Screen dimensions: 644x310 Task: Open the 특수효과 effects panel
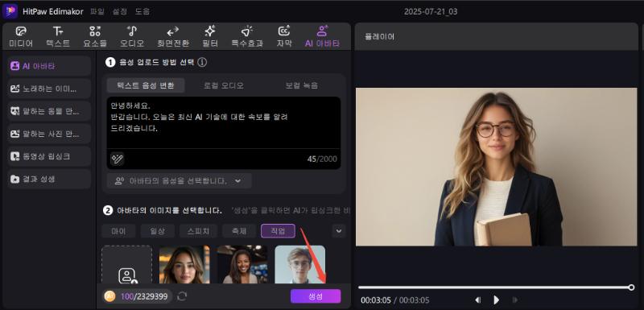click(247, 37)
